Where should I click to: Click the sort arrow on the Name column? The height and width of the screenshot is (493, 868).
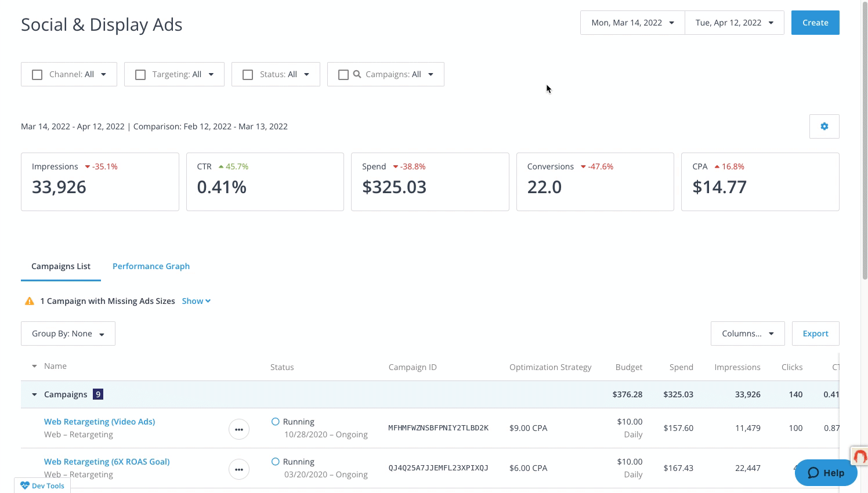tap(34, 366)
